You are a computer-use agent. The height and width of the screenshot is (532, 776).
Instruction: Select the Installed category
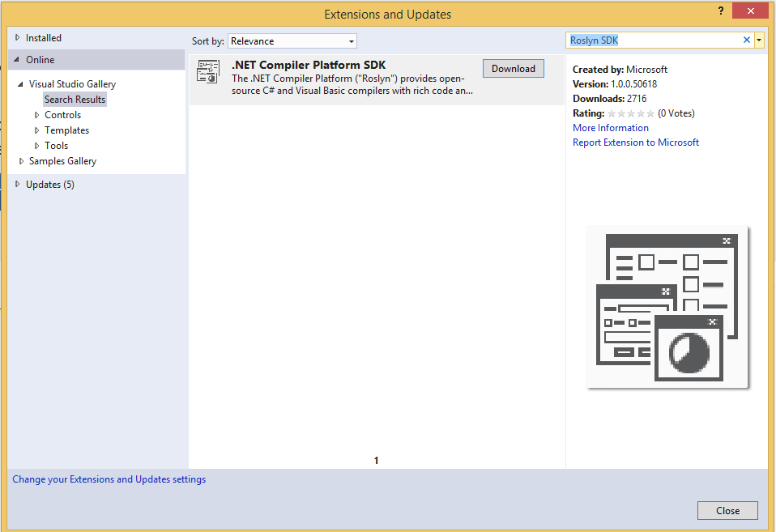(x=44, y=37)
